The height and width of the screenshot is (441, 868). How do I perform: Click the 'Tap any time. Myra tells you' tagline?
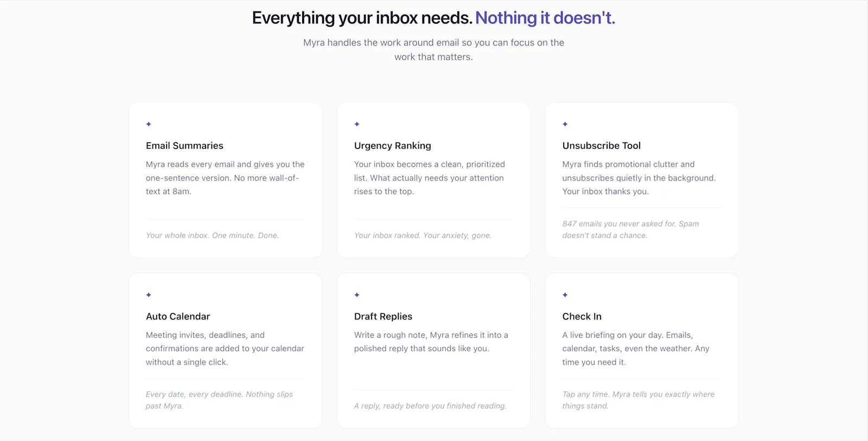[639, 400]
